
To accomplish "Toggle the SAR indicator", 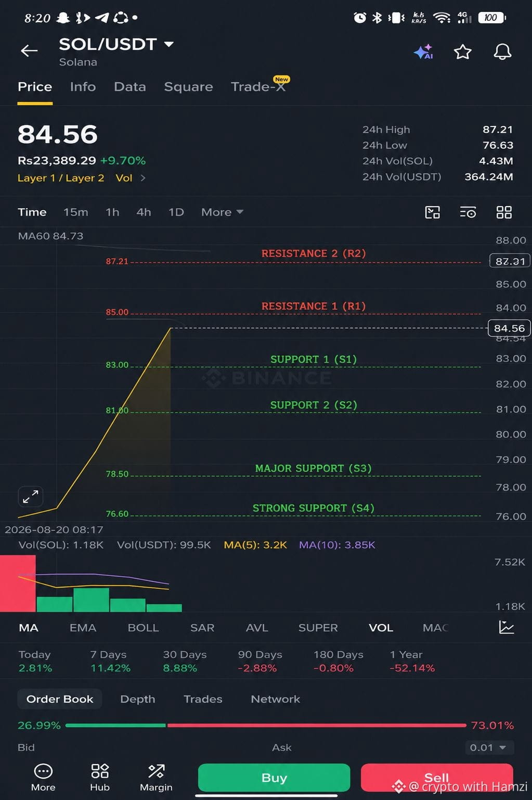I will point(202,628).
